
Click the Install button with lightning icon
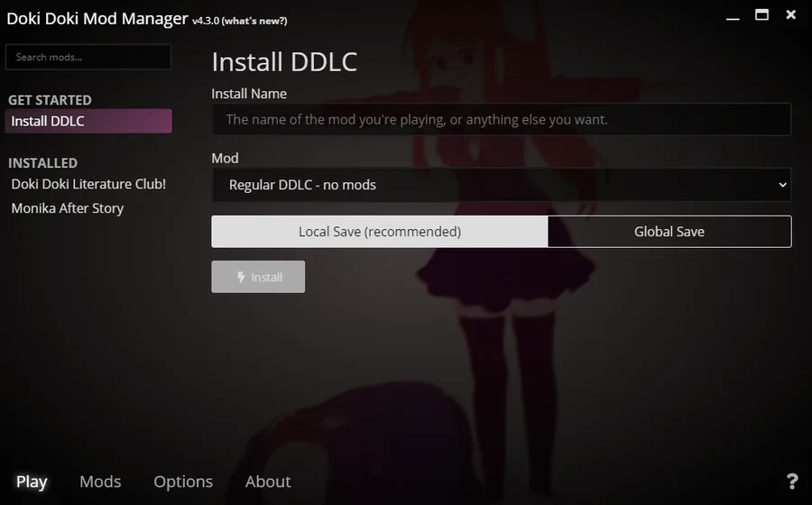coord(258,277)
